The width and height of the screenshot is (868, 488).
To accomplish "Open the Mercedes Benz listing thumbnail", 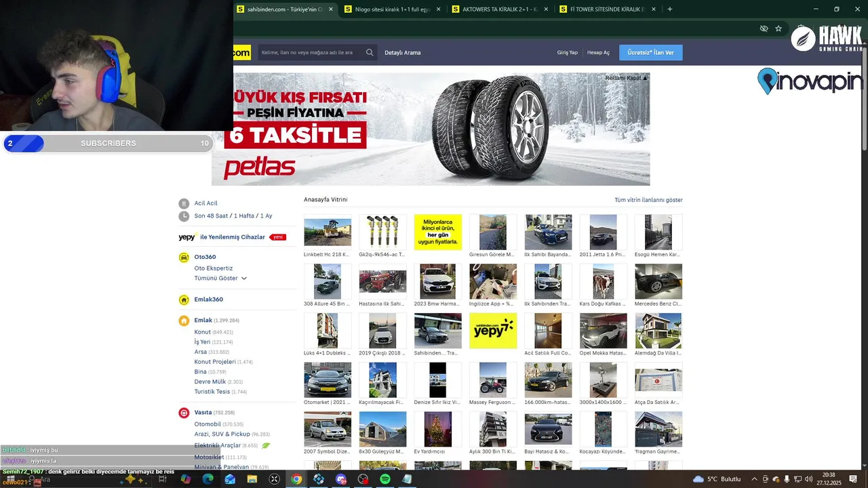I will (658, 281).
